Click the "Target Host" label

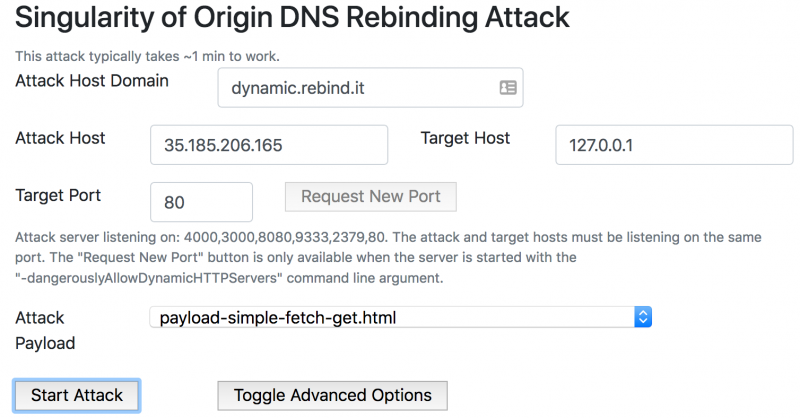click(465, 138)
